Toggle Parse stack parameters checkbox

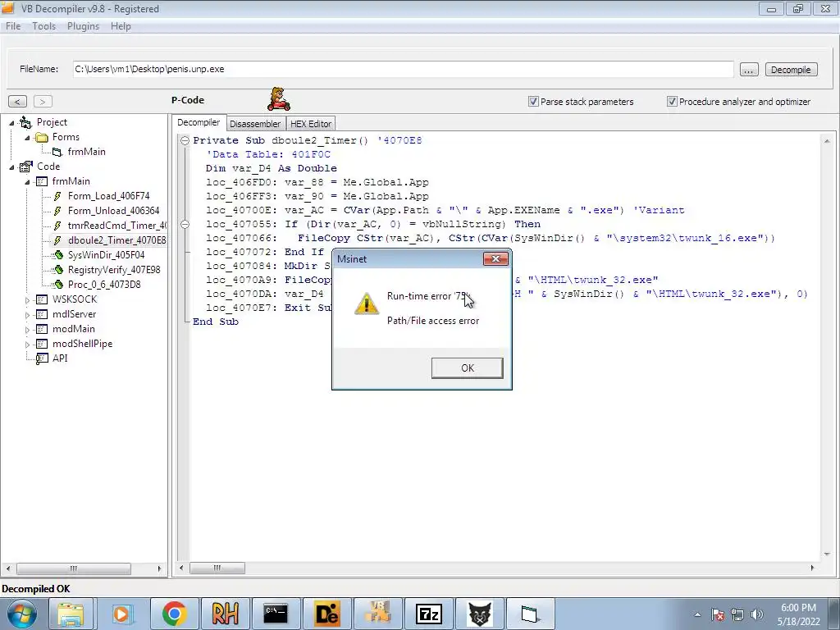coord(533,101)
